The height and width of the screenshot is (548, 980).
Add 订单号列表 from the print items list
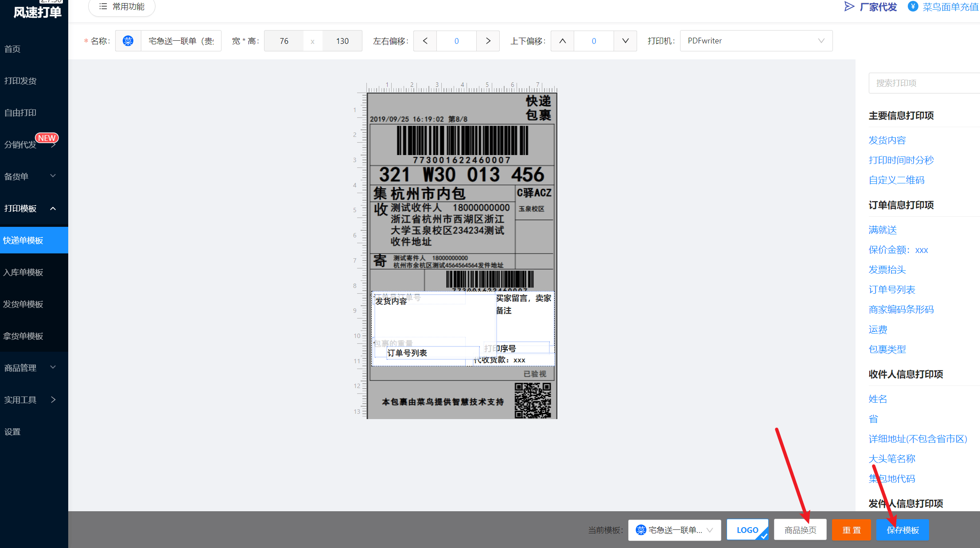[892, 290]
